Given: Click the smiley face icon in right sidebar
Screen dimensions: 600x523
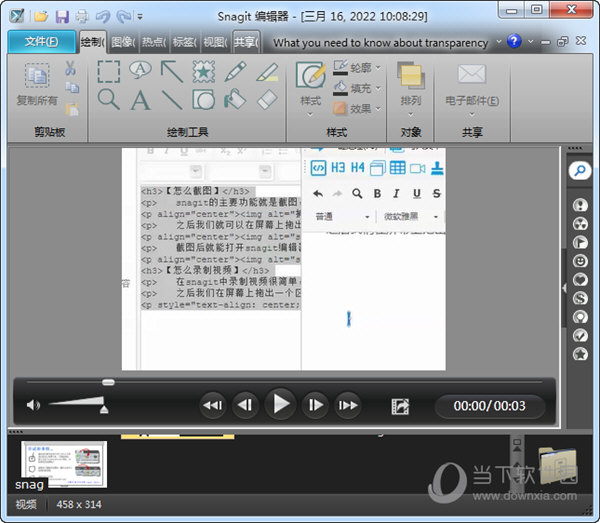Looking at the screenshot, I should point(580,261).
